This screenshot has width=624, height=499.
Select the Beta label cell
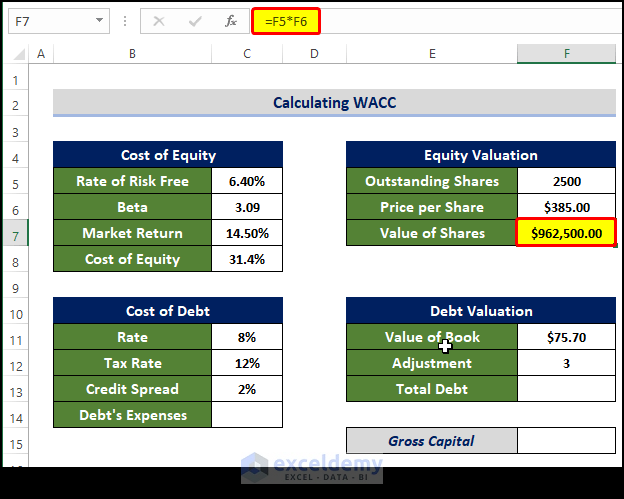click(133, 207)
